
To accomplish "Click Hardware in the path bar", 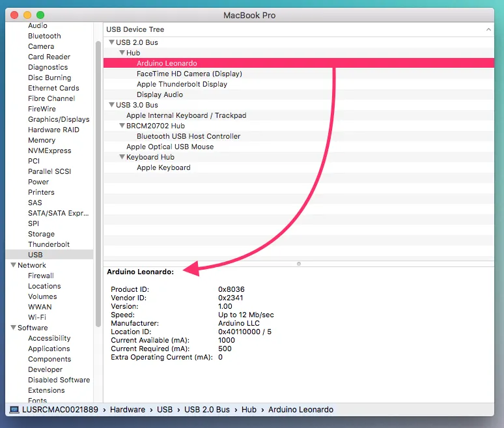I will point(127,409).
